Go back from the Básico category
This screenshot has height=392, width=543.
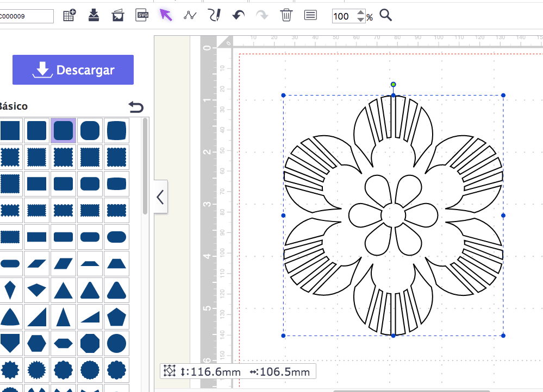point(136,107)
